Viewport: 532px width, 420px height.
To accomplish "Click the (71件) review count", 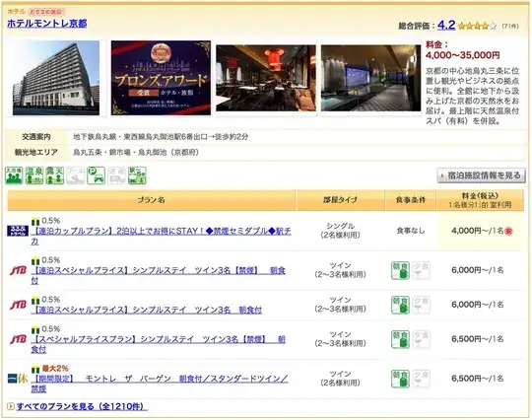I will [510, 27].
